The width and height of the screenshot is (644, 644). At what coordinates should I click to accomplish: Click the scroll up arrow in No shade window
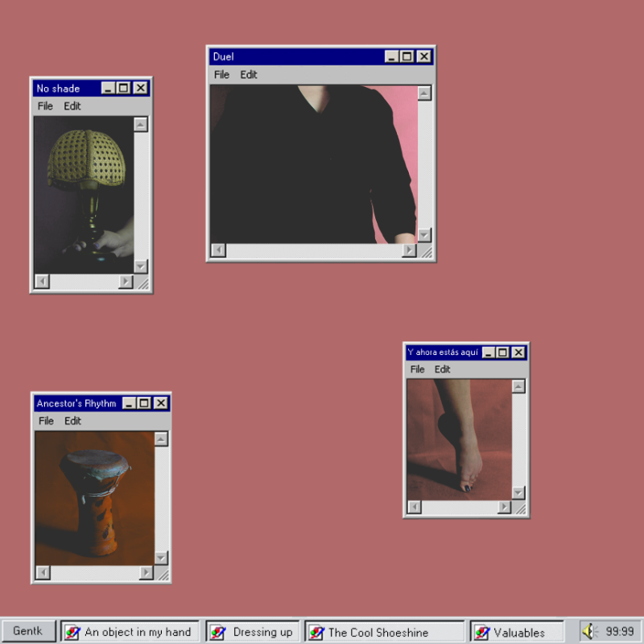coord(140,125)
